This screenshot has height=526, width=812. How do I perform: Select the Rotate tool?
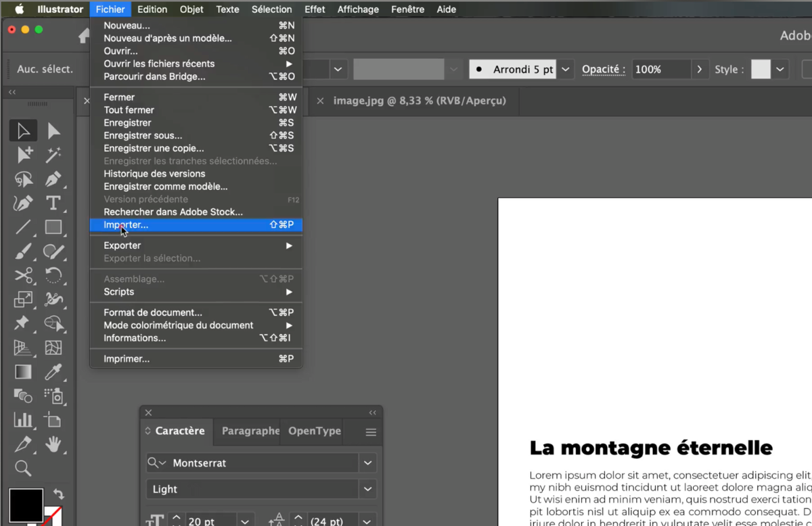tap(53, 275)
